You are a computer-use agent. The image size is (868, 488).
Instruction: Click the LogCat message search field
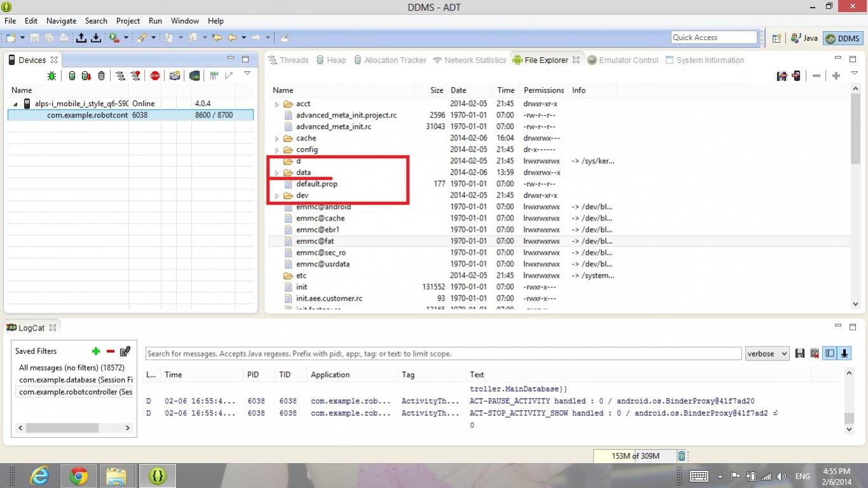pos(444,353)
